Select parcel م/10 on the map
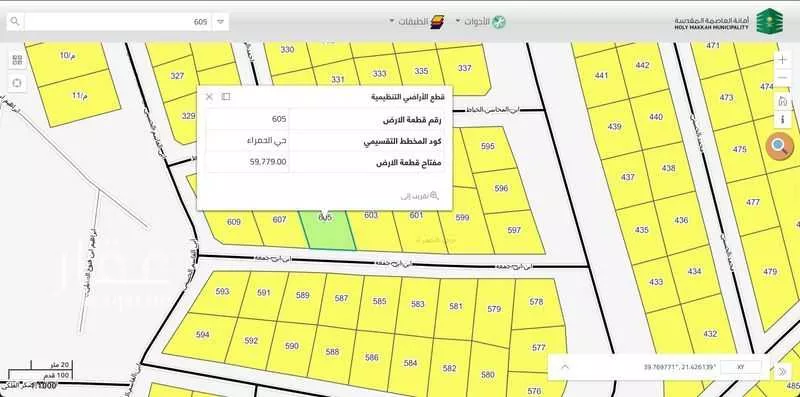Image resolution: width=800 pixels, height=397 pixels. point(68,56)
